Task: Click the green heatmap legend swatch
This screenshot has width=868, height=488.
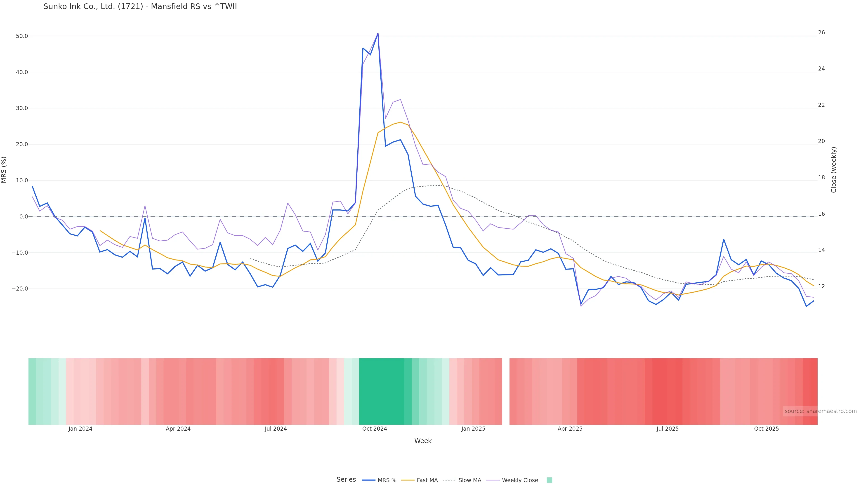Action: (x=549, y=480)
